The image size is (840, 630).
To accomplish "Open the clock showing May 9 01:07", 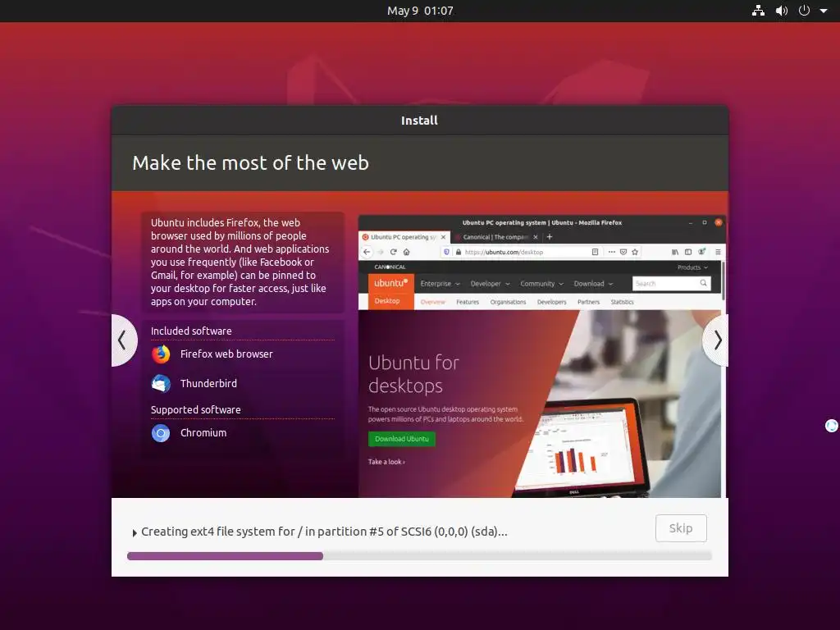I will click(x=420, y=11).
